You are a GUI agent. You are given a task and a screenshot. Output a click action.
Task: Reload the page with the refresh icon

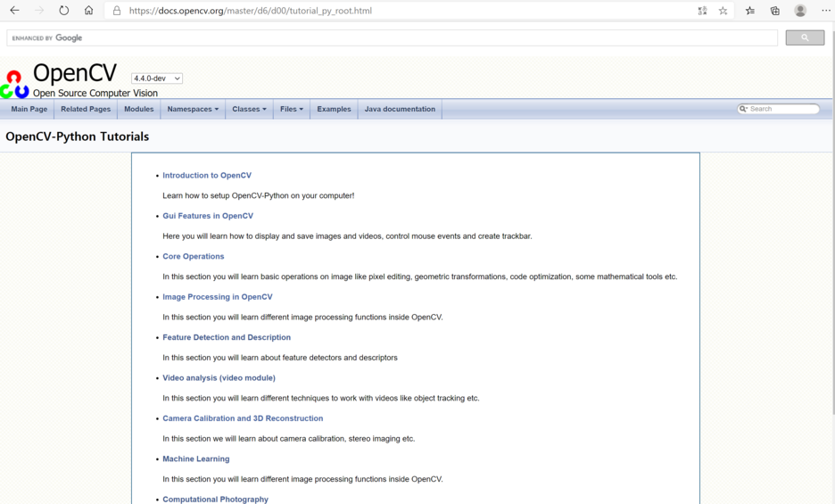pos(64,10)
